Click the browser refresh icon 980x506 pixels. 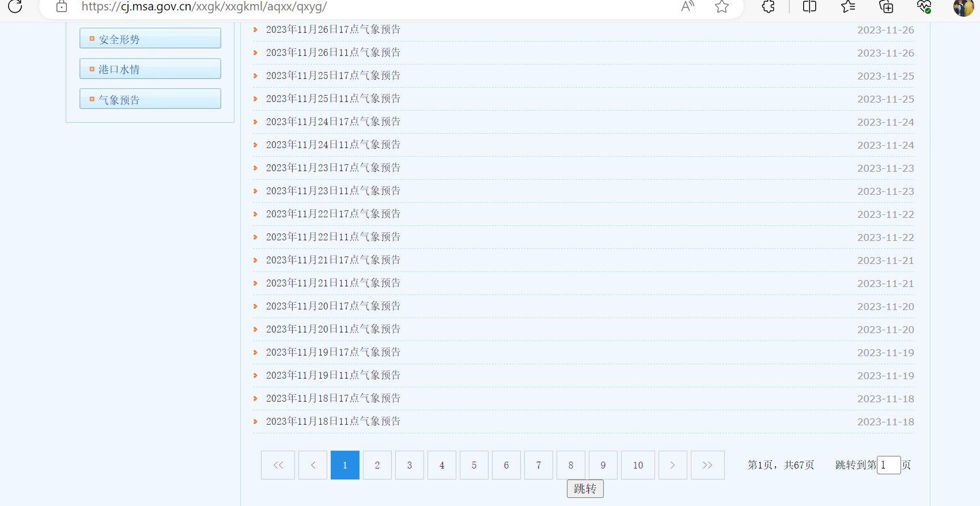pyautogui.click(x=15, y=6)
